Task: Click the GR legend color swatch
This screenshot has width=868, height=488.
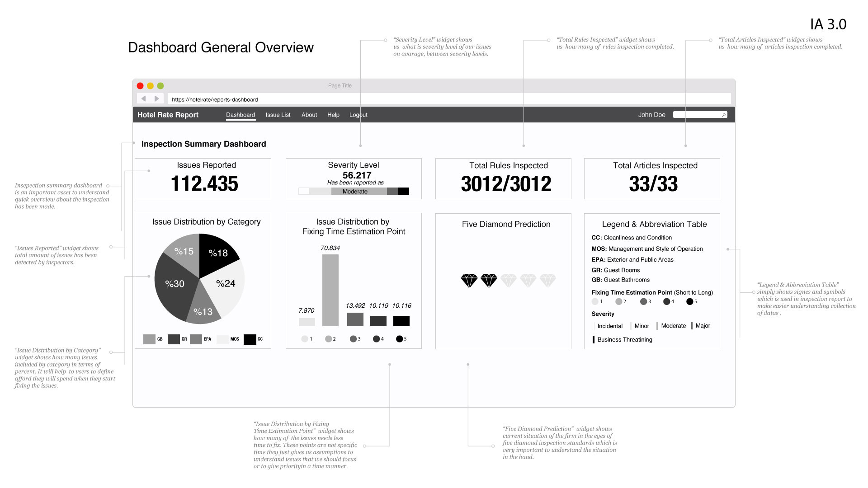Action: click(x=174, y=339)
